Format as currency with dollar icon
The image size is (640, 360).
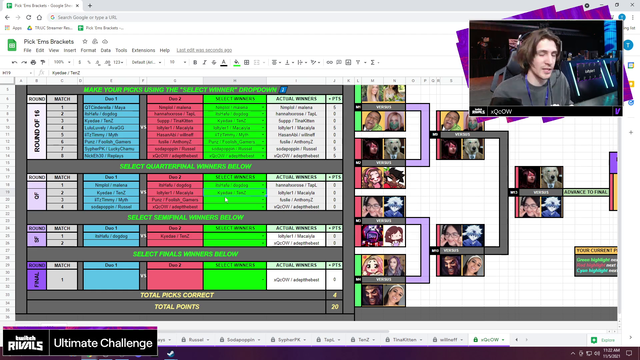[80, 62]
